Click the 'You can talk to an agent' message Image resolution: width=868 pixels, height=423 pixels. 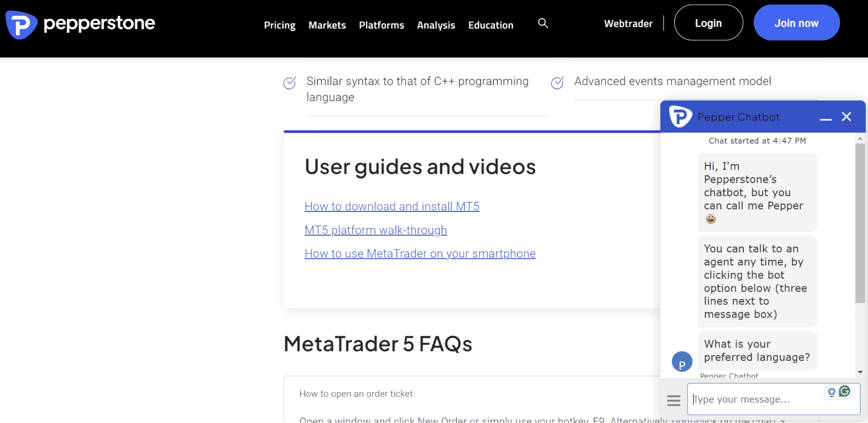tap(757, 281)
